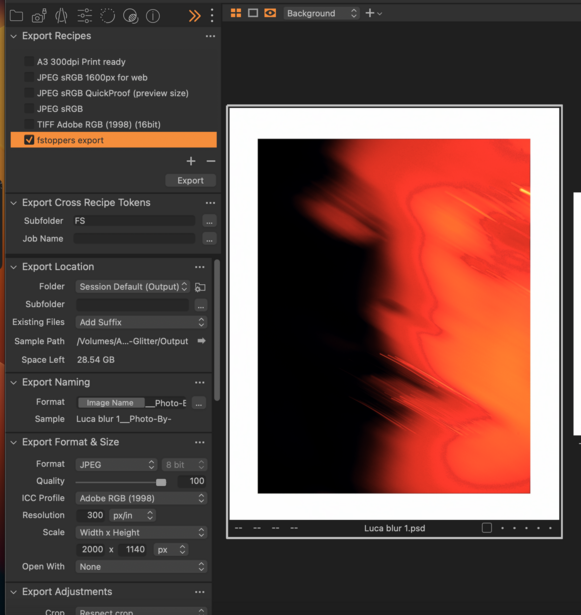
Task: Open the dashed circle Refine tool tab
Action: click(107, 16)
